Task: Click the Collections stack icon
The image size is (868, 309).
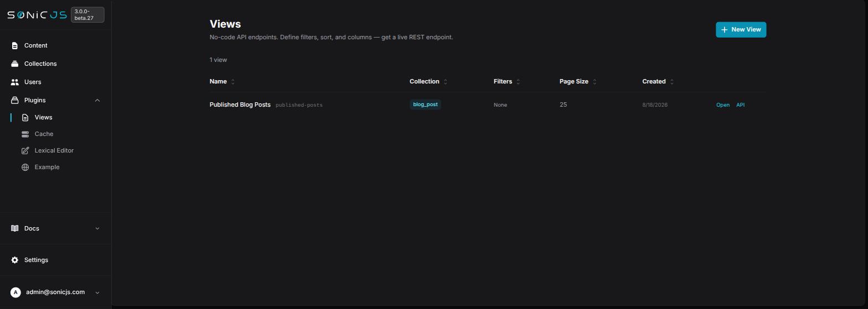Action: point(15,64)
